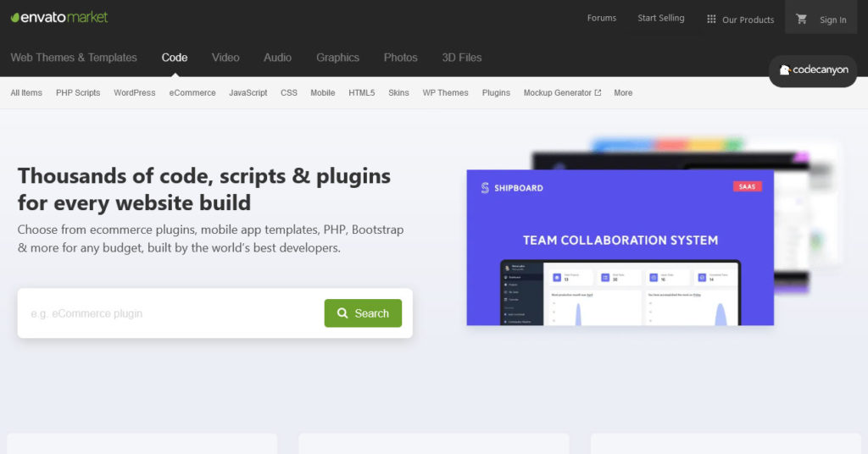Browse Mobile items
Screen dimensions: 868x454
point(323,93)
